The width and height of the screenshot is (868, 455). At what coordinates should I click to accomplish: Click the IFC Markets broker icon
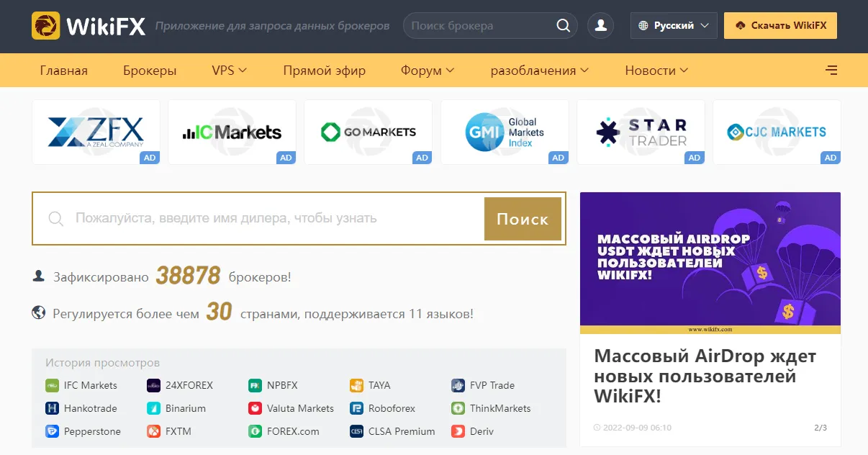52,385
